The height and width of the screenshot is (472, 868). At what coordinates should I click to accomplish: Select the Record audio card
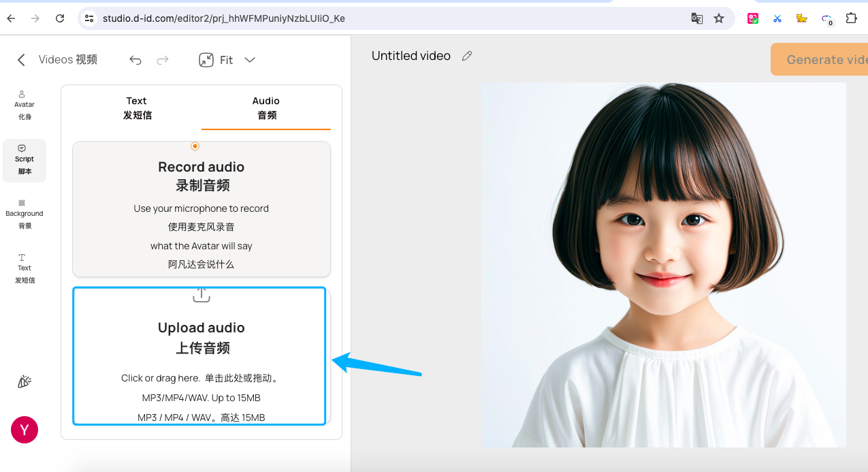(202, 209)
